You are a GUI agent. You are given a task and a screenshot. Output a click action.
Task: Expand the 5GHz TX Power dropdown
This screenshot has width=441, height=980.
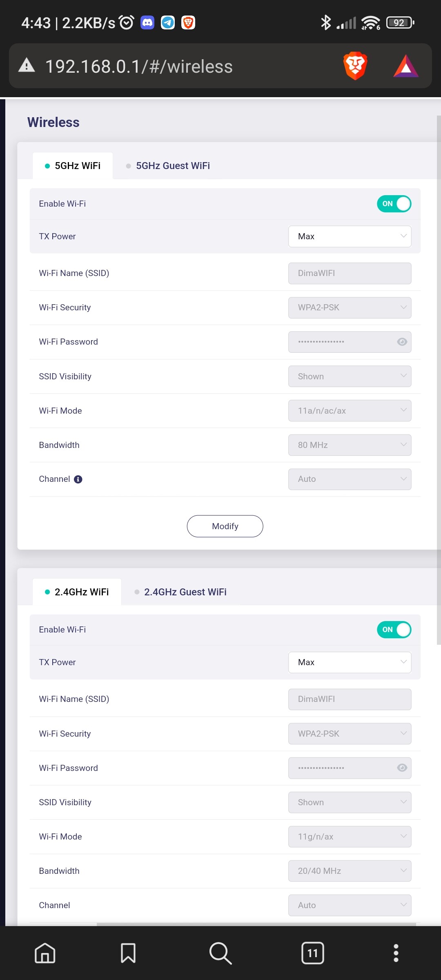tap(350, 236)
